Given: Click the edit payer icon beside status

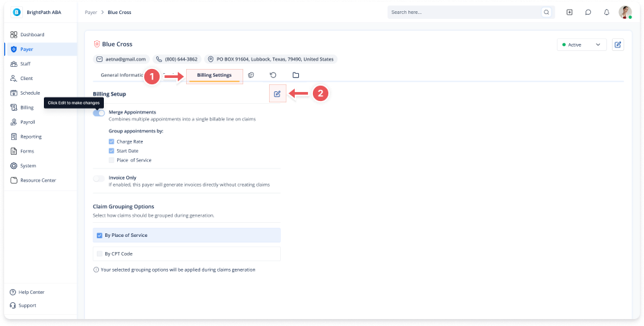Looking at the screenshot, I should click(x=618, y=45).
